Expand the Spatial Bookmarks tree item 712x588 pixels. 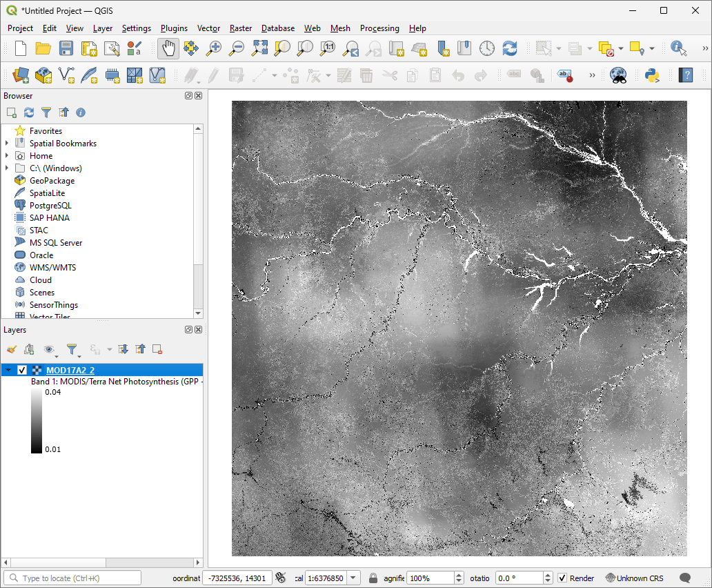pyautogui.click(x=7, y=143)
